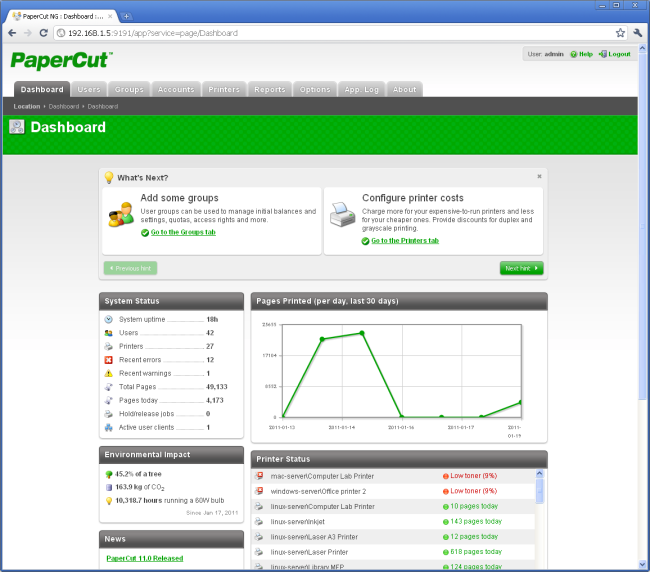Click the lightbulb icon next to What's Next
This screenshot has height=572, width=650.
coord(109,177)
